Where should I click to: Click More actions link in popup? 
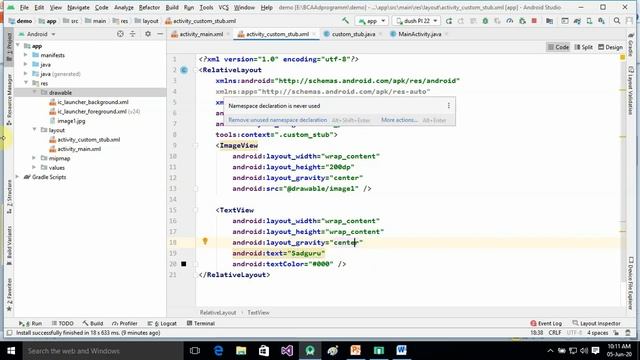pyautogui.click(x=399, y=120)
